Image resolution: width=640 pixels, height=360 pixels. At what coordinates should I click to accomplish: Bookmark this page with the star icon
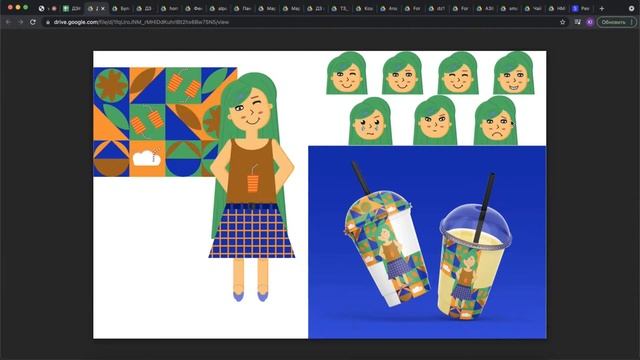562,22
